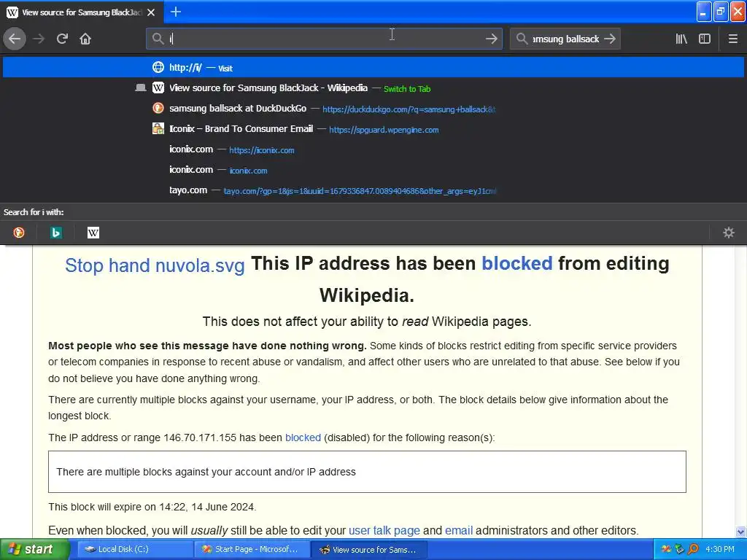Search with the Wikipedia one-off icon
The height and width of the screenshot is (560, 747).
93,233
